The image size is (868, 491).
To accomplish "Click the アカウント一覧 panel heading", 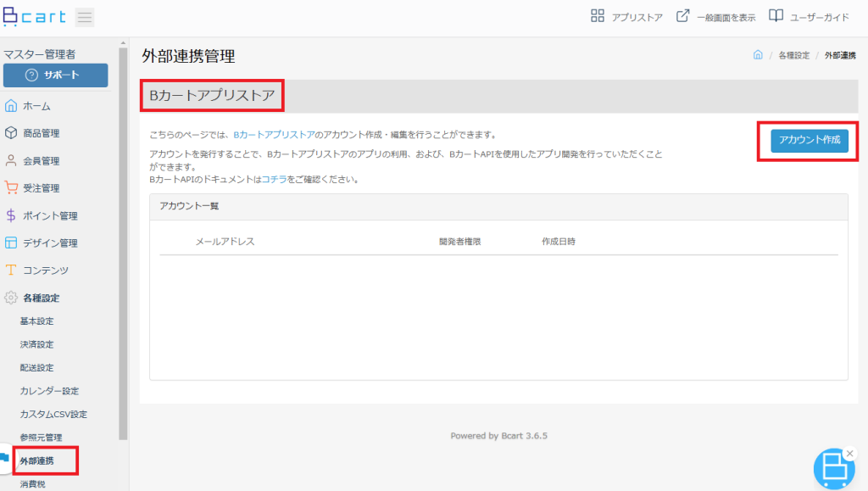I will pos(189,206).
